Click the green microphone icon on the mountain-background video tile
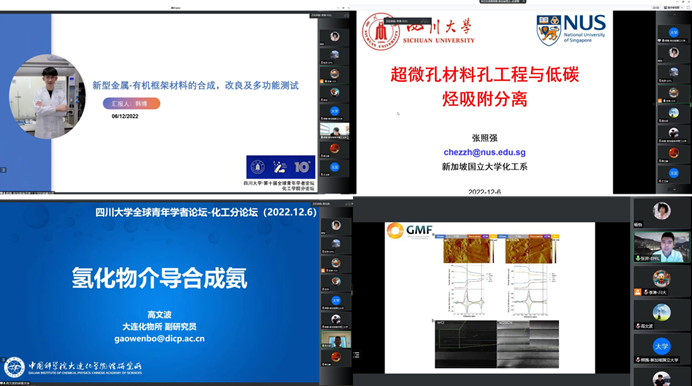 pos(638,258)
